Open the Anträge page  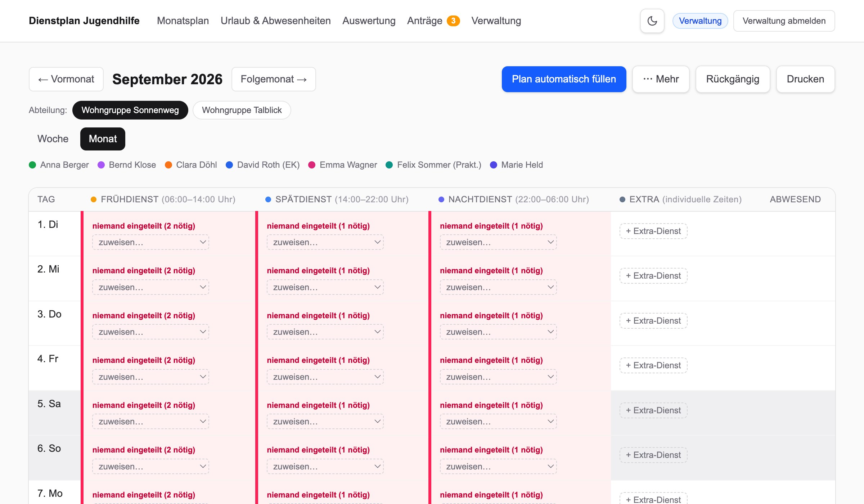(x=425, y=21)
